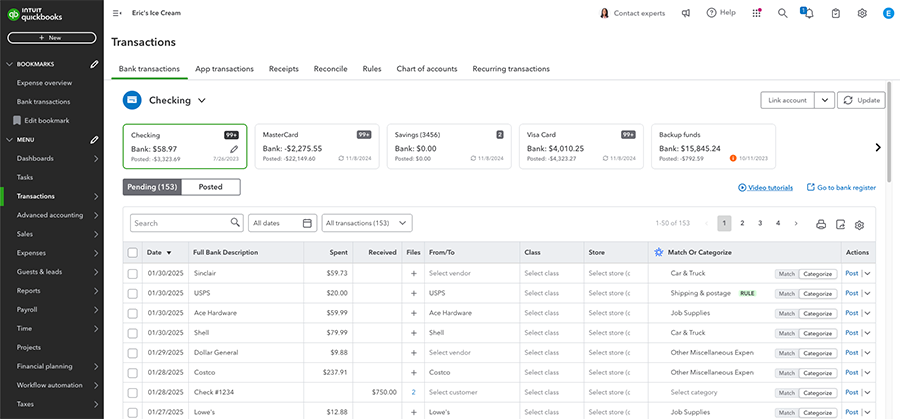Switch to the Reconcile tab
Image resolution: width=900 pixels, height=419 pixels.
click(330, 69)
